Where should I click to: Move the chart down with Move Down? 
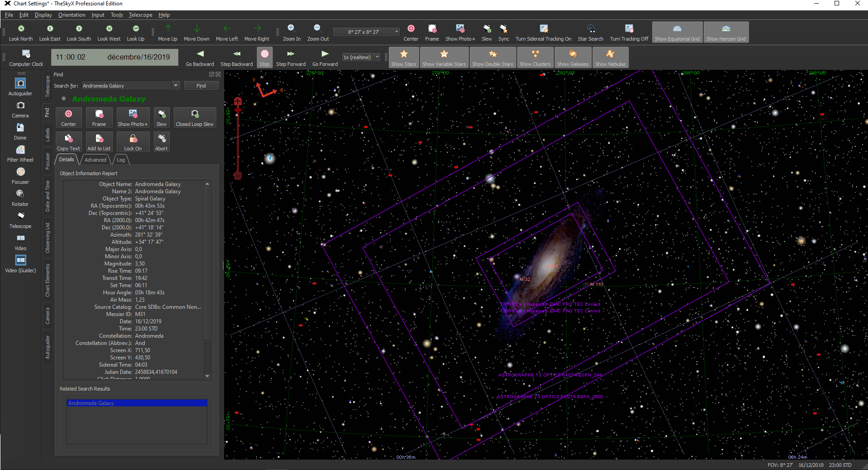tap(197, 33)
